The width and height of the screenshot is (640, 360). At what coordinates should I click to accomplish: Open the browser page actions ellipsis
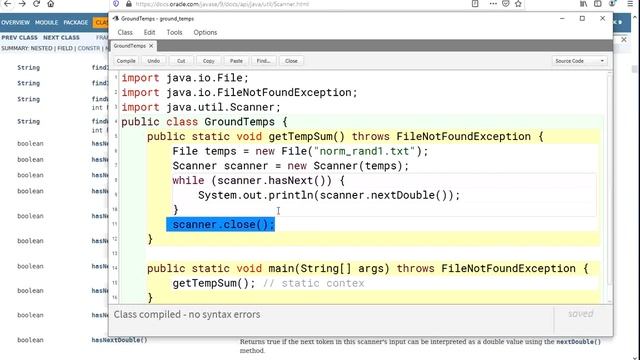(493, 4)
